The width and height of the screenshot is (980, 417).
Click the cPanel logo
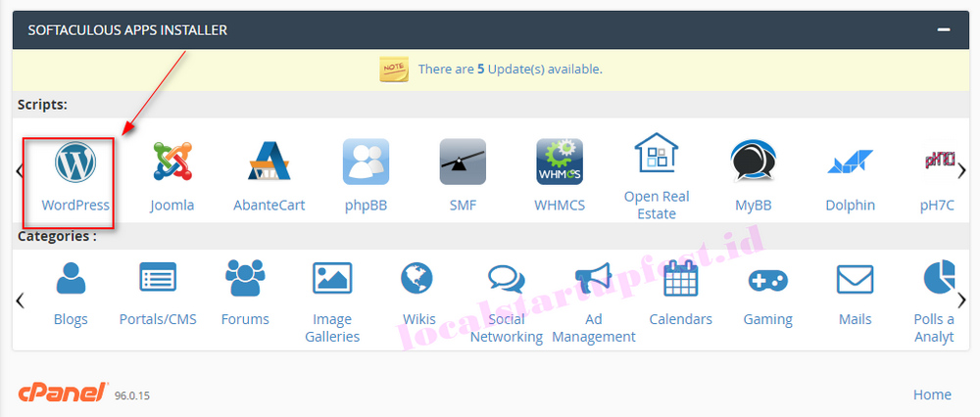tap(63, 392)
